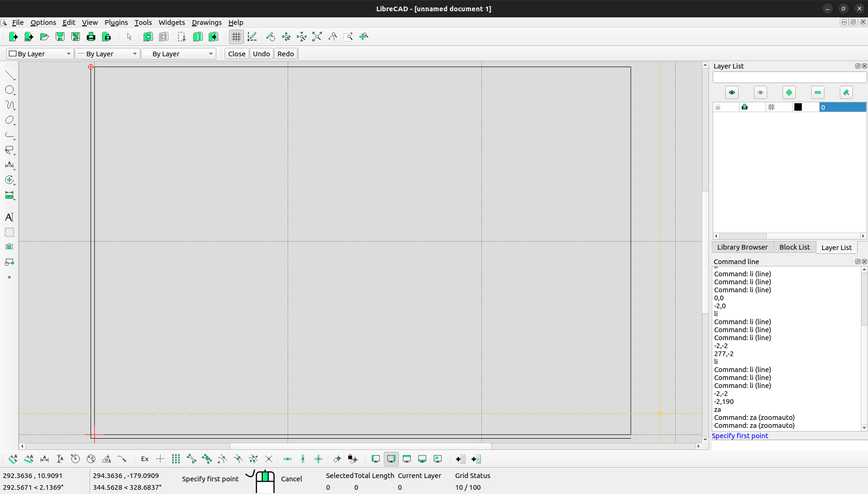This screenshot has width=868, height=494.
Task: Click the New From Template icon
Action: pyautogui.click(x=29, y=37)
